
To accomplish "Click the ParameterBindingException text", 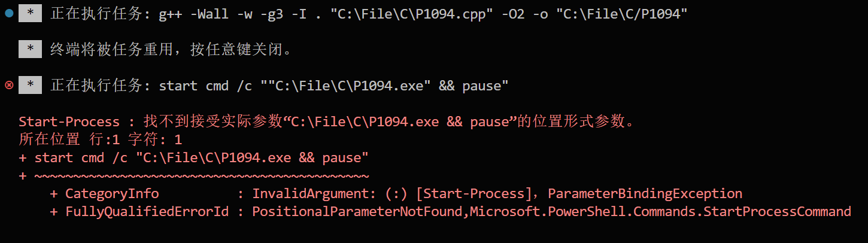I will coord(645,194).
